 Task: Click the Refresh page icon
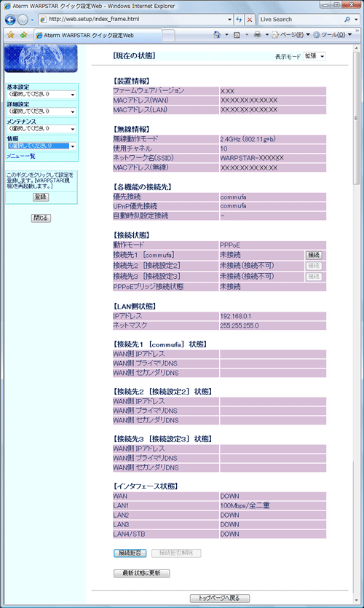coord(240,20)
